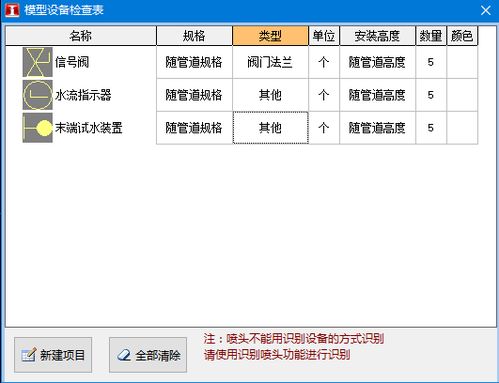
Task: Click the 末端试水装置 symbol icon
Action: [x=37, y=128]
